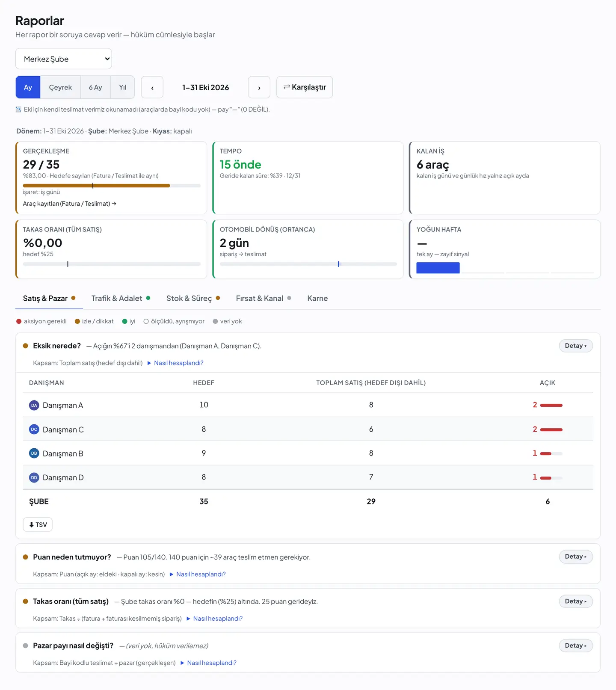Image resolution: width=616 pixels, height=690 pixels.
Task: Click Danışman D avatar icon
Action: point(34,477)
